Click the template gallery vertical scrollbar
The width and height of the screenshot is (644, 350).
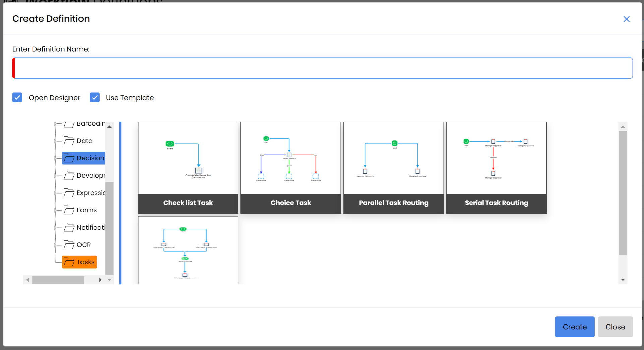623,193
